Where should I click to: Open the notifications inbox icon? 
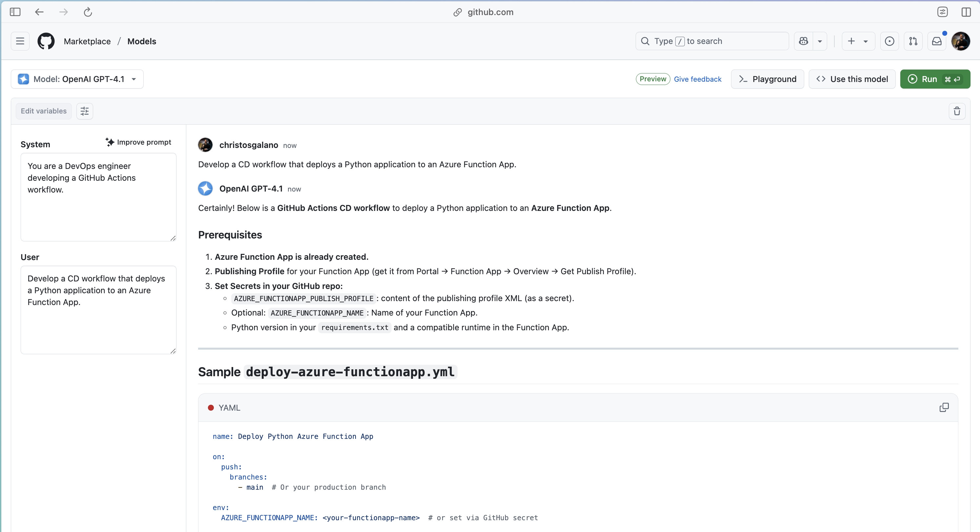pos(937,41)
